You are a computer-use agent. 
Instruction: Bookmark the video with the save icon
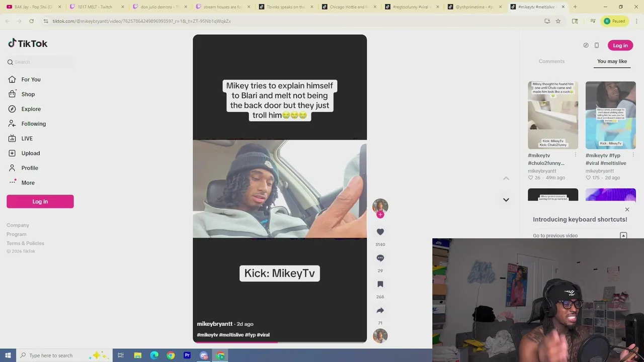pos(380,284)
